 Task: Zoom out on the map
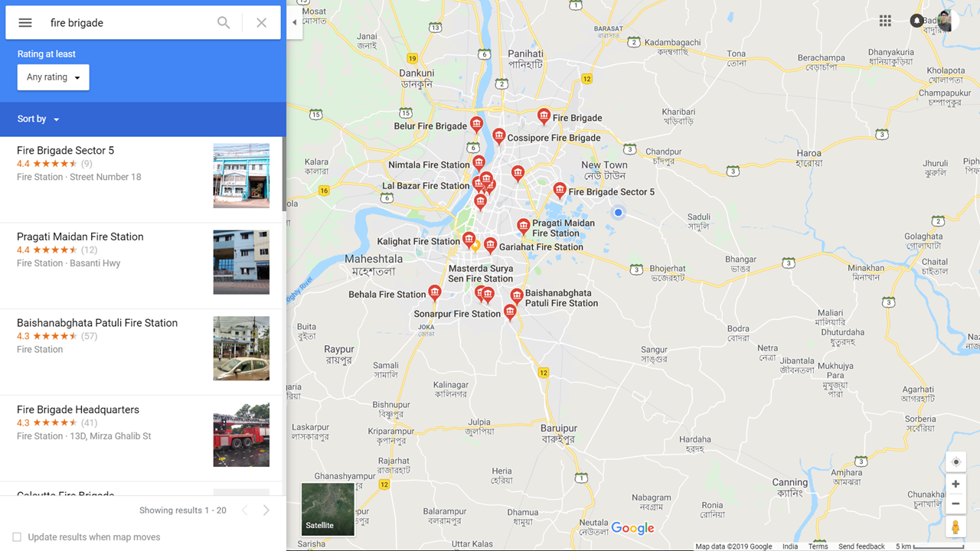point(955,504)
